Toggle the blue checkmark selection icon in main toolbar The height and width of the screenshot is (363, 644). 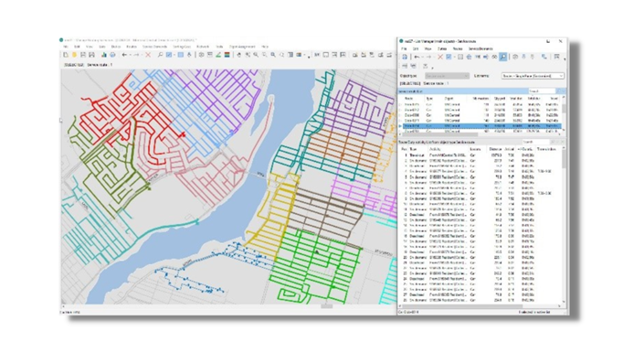(169, 55)
